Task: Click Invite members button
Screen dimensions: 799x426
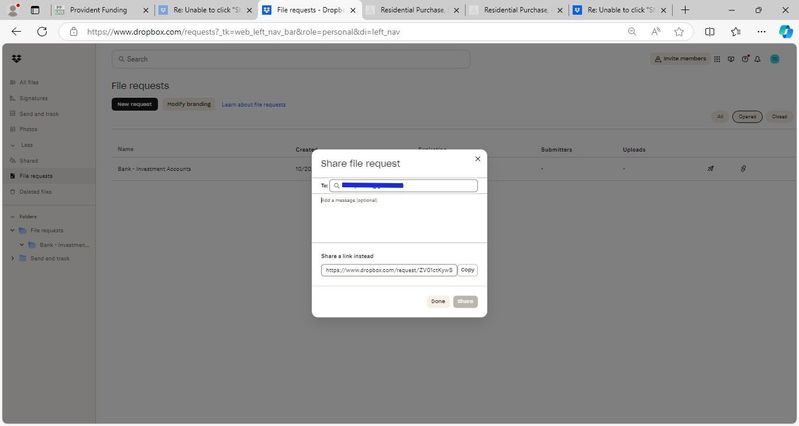Action: click(680, 59)
